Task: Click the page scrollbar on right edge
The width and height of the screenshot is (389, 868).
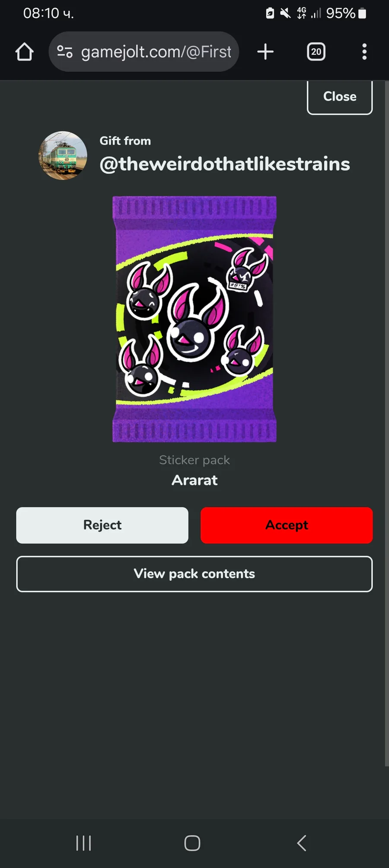Action: pos(387,424)
